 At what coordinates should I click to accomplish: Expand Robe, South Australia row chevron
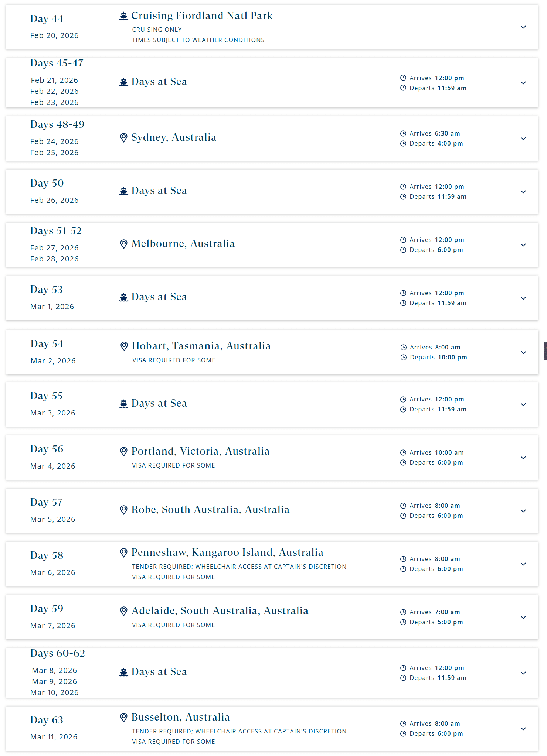coord(523,511)
